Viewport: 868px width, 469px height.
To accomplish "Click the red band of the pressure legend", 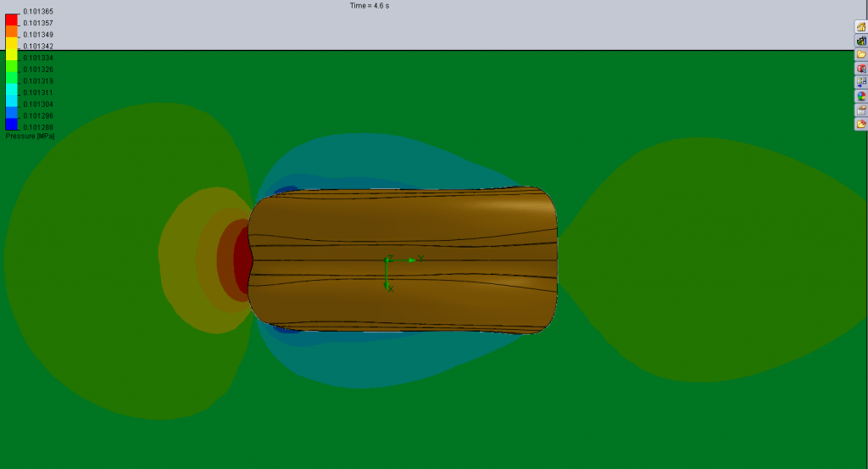I will pyautogui.click(x=11, y=20).
